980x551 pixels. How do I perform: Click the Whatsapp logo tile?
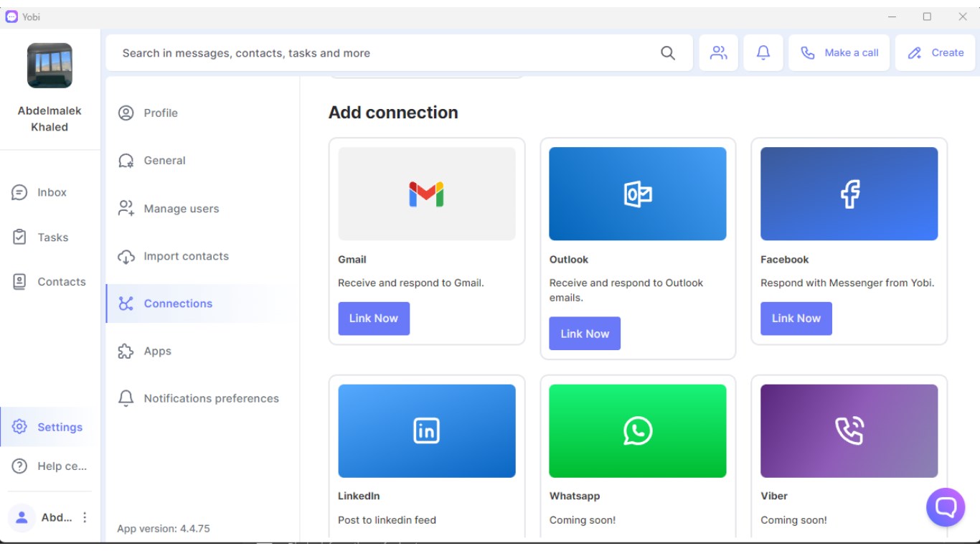point(638,430)
